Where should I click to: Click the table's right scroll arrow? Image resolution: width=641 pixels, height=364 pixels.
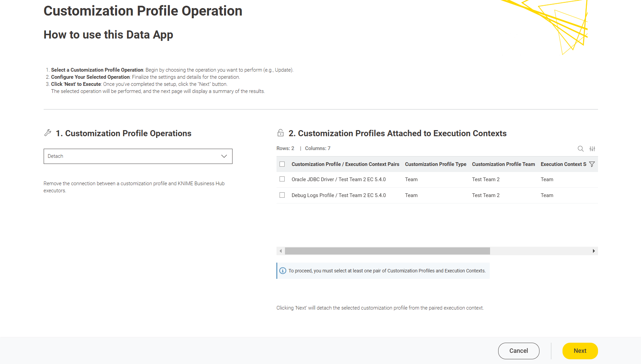tap(594, 251)
